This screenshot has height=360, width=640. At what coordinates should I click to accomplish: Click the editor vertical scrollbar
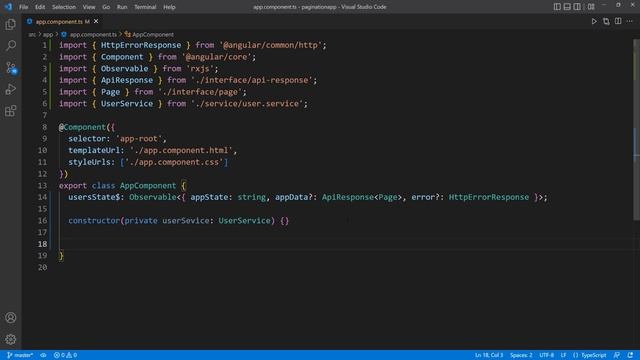point(636,130)
